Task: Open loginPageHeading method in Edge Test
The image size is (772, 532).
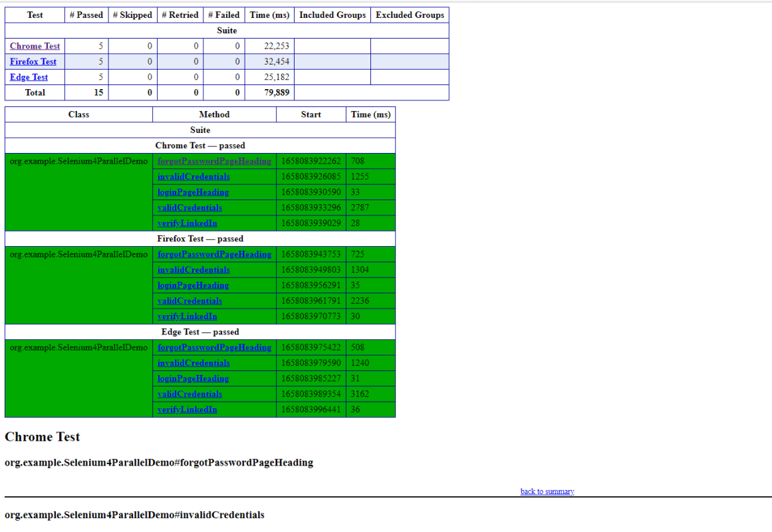Action: pos(193,378)
